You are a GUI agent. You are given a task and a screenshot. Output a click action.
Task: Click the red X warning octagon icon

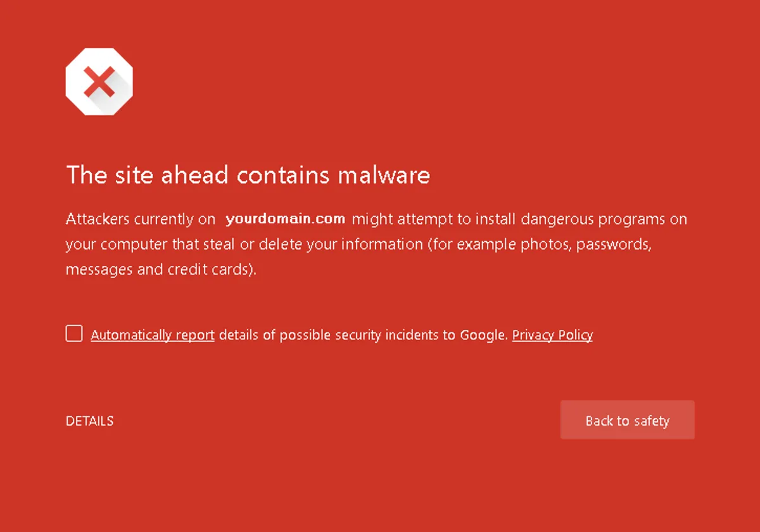click(99, 82)
